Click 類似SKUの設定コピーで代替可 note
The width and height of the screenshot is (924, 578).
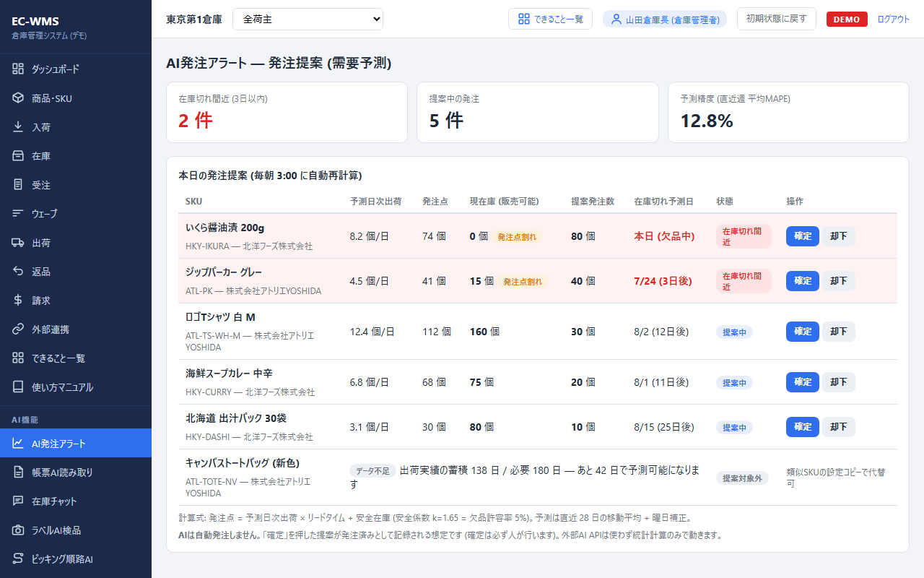coord(836,478)
